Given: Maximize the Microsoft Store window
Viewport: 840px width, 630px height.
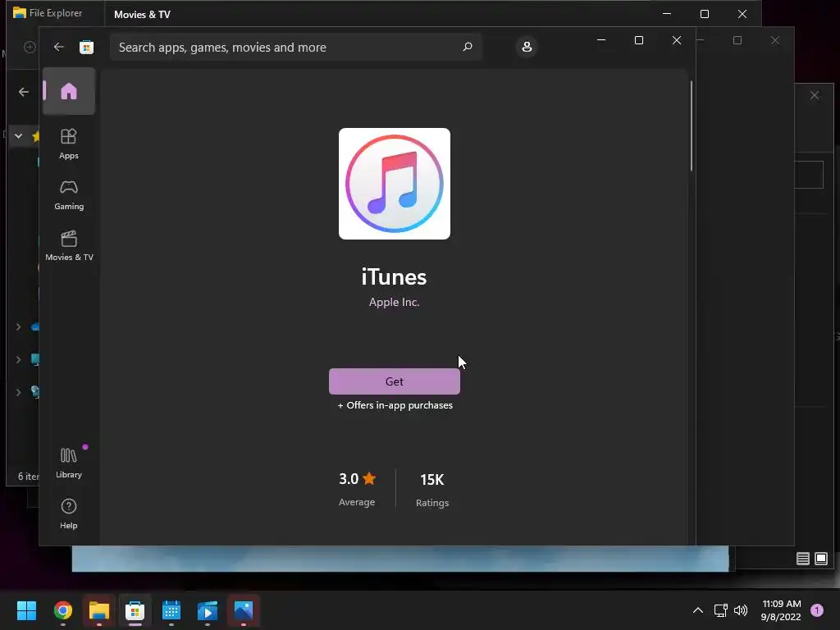Looking at the screenshot, I should click(x=638, y=40).
